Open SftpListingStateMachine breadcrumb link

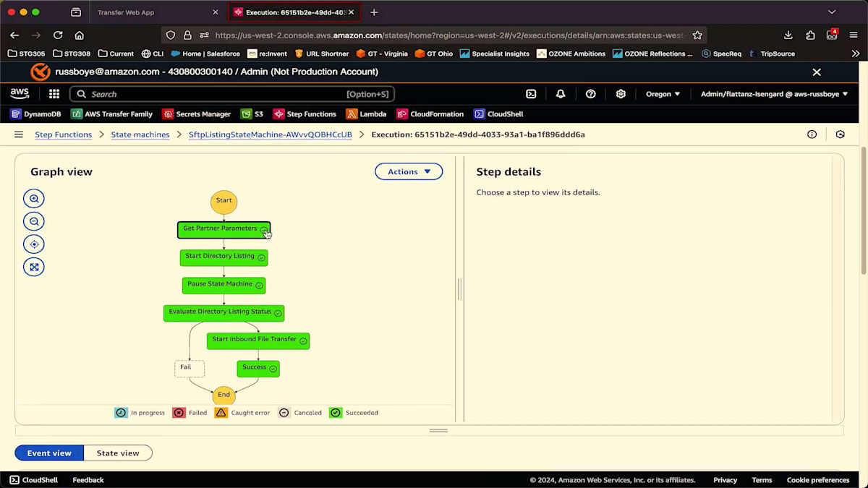pos(271,134)
